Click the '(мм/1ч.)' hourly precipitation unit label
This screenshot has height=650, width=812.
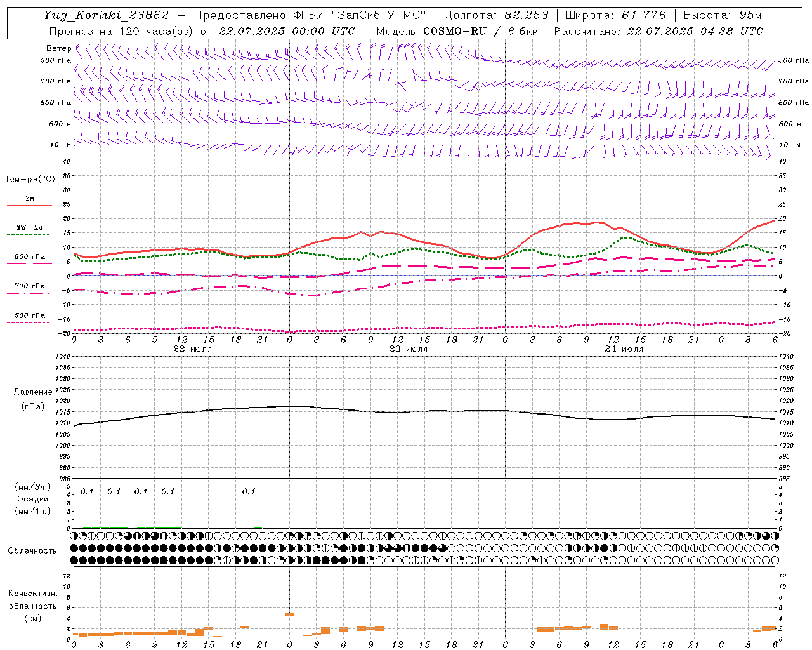pos(33,511)
